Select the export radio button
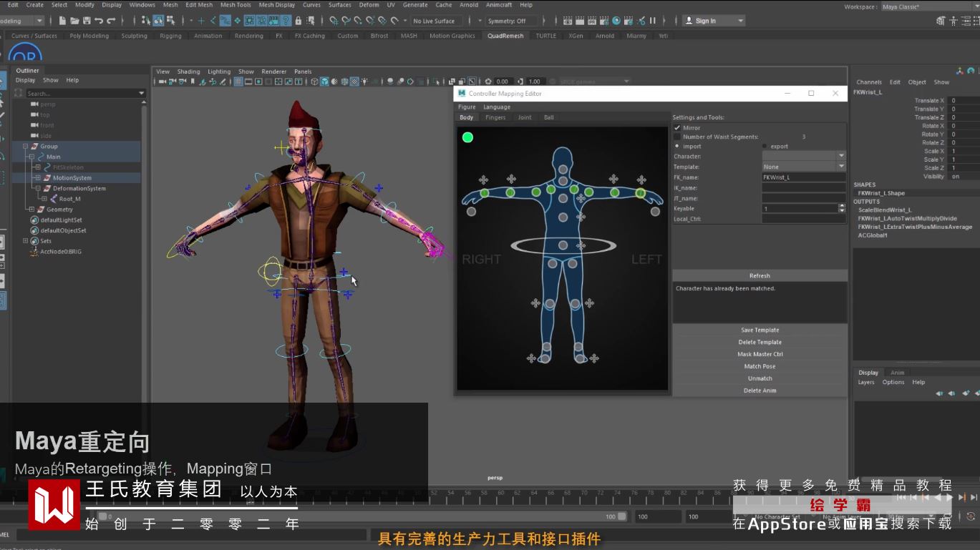 (765, 146)
